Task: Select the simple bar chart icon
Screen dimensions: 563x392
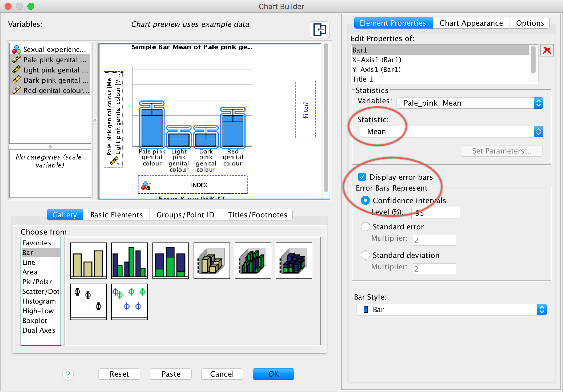Action: pos(88,260)
